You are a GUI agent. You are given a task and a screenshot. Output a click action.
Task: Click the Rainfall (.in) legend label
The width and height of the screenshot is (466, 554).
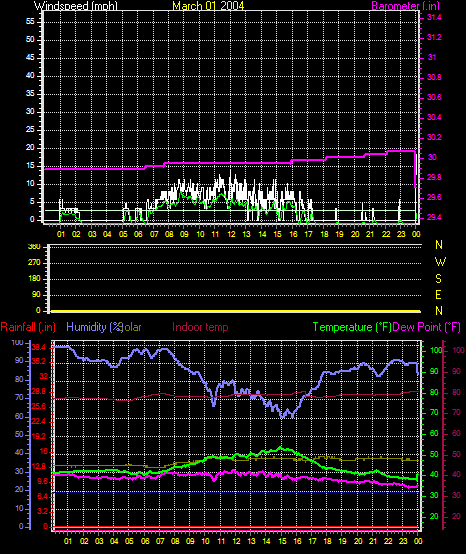tap(28, 327)
